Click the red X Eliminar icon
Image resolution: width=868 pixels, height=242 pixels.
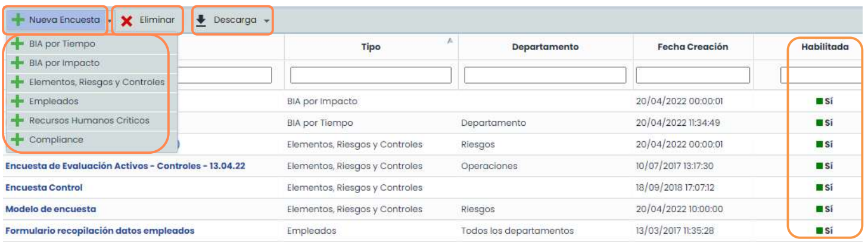pyautogui.click(x=126, y=21)
